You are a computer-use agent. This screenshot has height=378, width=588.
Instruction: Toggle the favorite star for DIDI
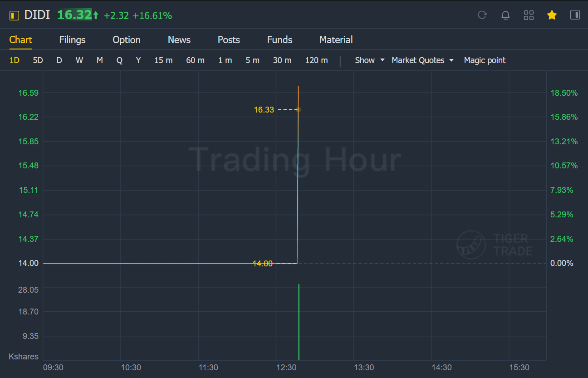tap(552, 15)
